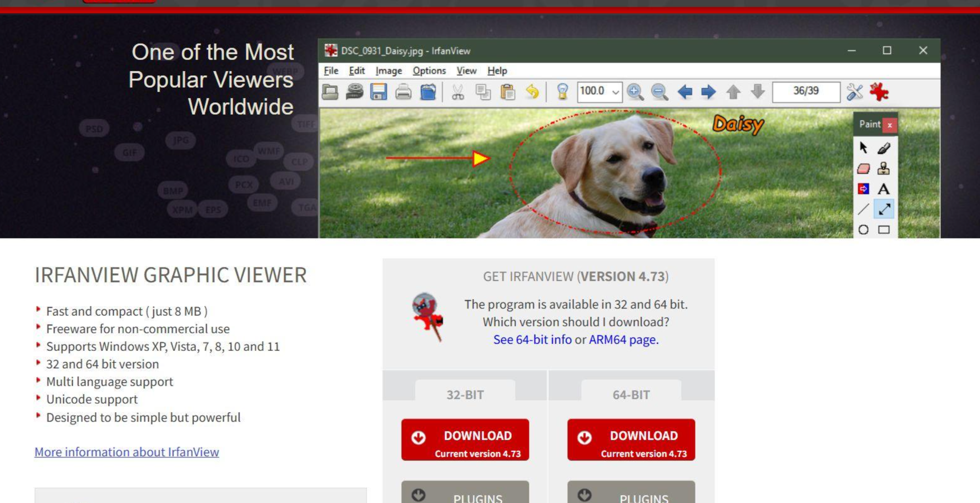This screenshot has width=980, height=503.
Task: Close the Paint tool panel
Action: pos(890,125)
